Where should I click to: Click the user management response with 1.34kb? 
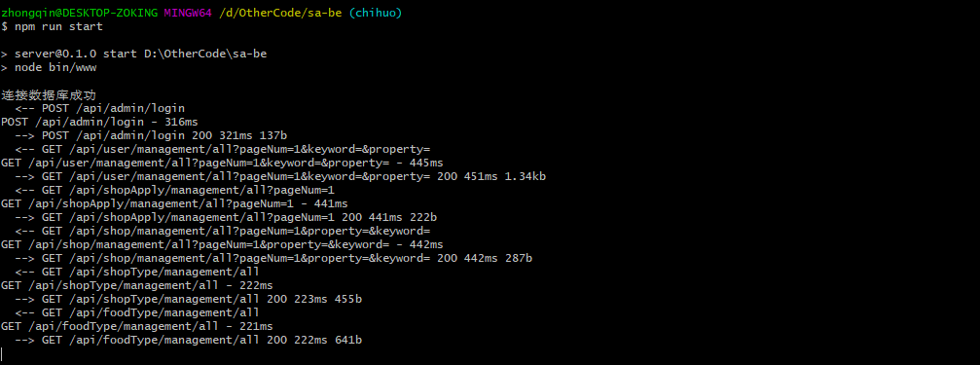(280, 176)
